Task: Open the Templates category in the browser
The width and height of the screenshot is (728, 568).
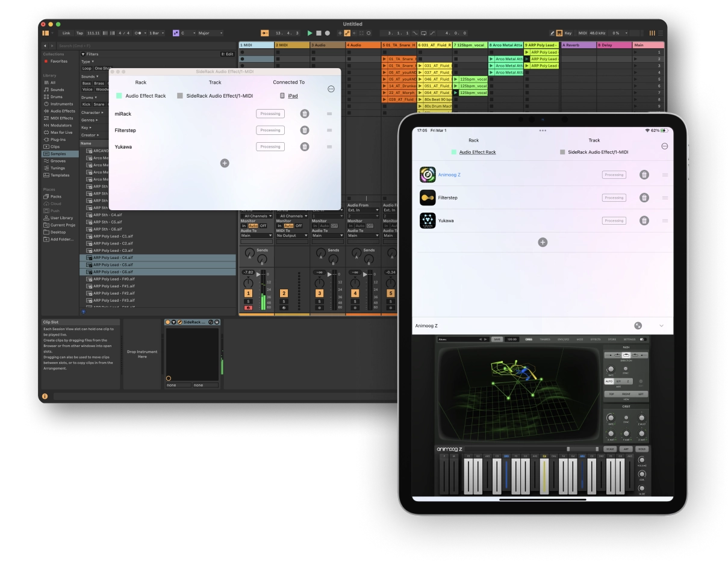Action: [60, 175]
